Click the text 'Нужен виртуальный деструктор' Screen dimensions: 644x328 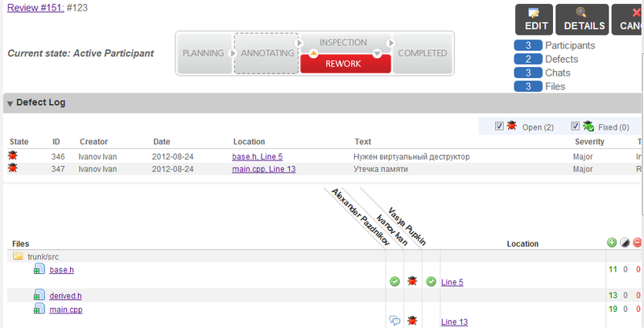(x=411, y=156)
